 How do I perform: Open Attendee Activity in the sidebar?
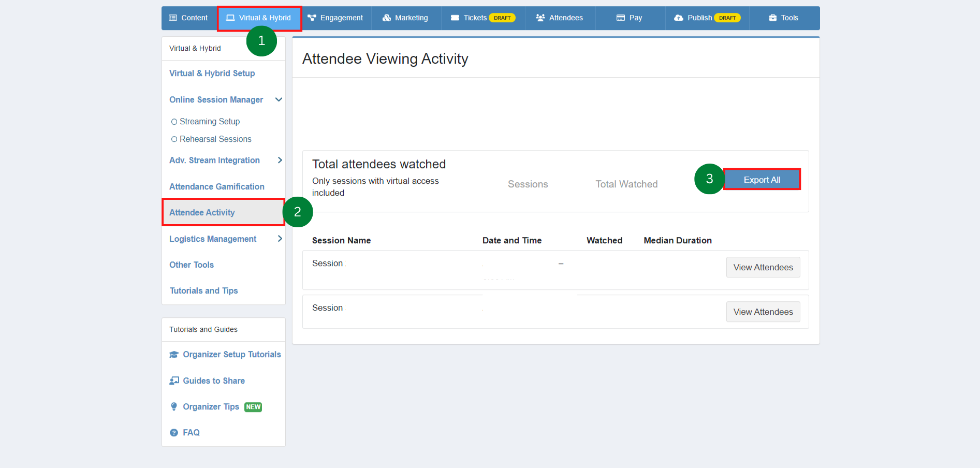(x=202, y=212)
